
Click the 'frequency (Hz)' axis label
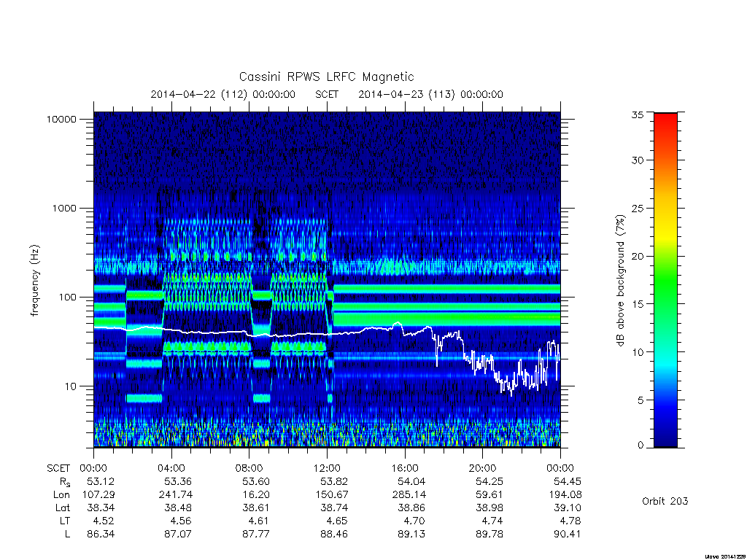point(34,281)
